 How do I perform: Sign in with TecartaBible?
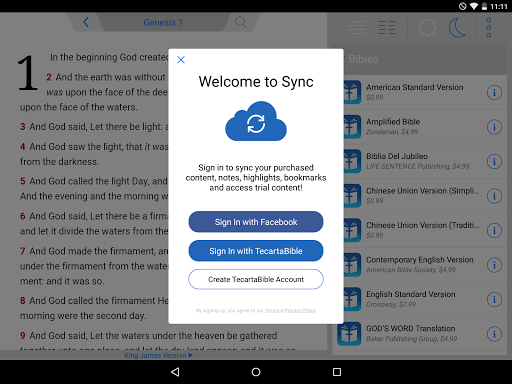tap(256, 251)
